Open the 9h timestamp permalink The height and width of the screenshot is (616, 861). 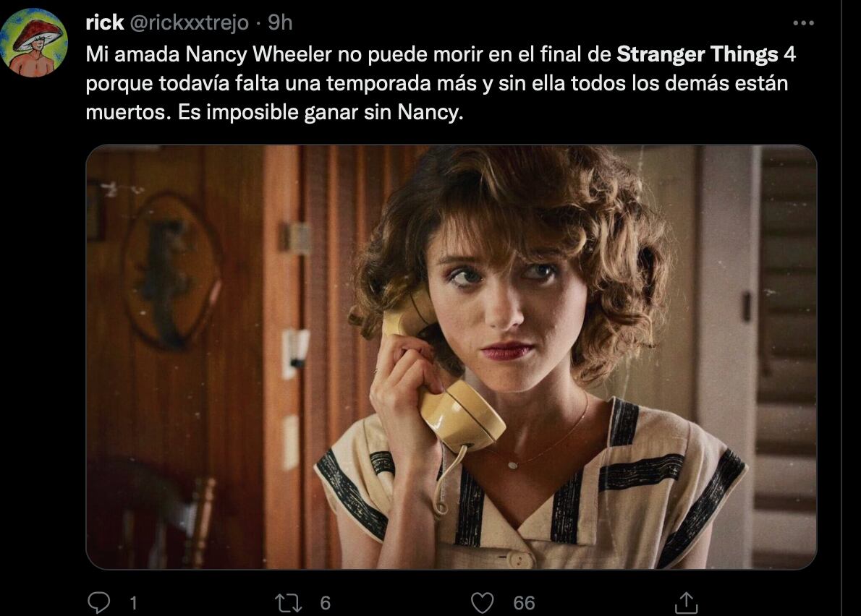point(280,22)
